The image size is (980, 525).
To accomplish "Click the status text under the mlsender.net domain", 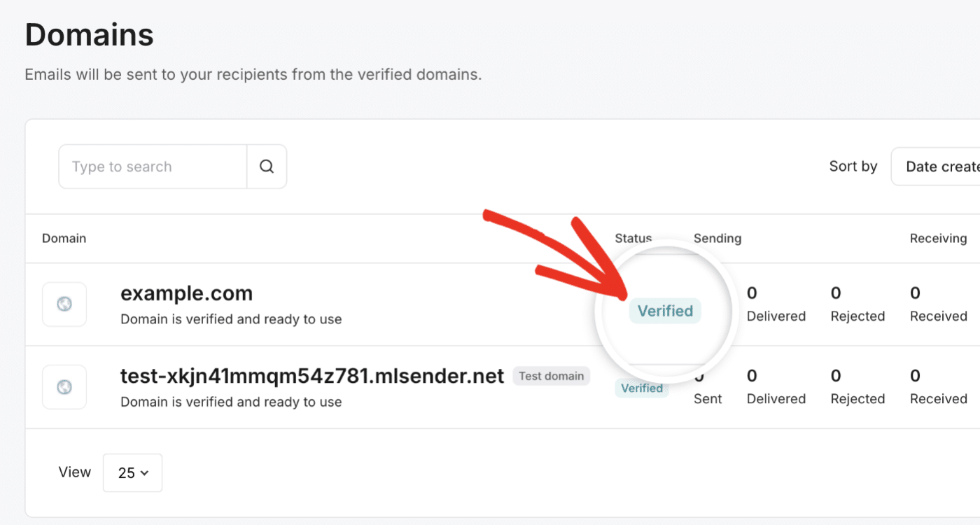I will 231,402.
